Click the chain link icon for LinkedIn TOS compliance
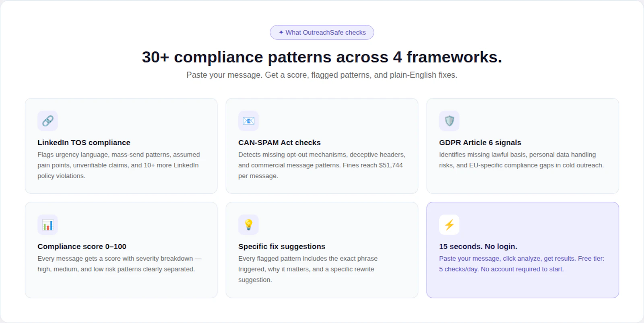Image resolution: width=644 pixels, height=323 pixels. [47, 121]
